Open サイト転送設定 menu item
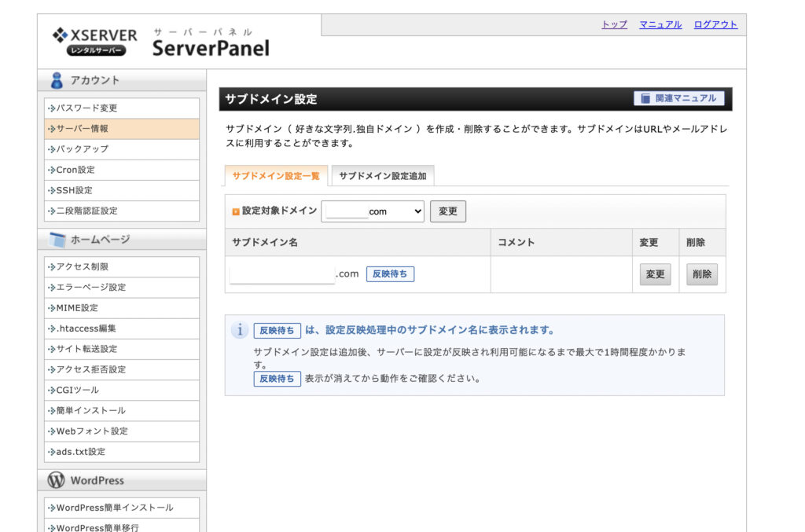This screenshot has height=532, width=805. click(x=122, y=349)
